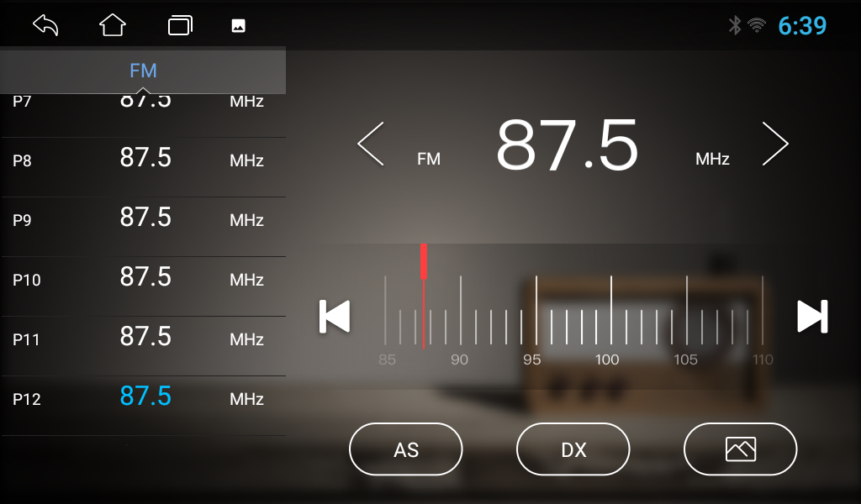Select the P9 preset 87.5 MHz
Viewport: 861px width, 504px height.
[143, 227]
